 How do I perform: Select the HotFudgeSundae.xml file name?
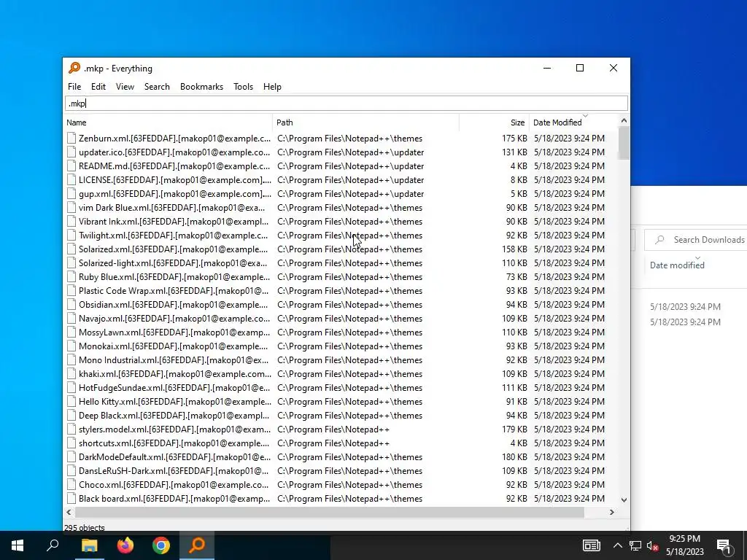(174, 388)
